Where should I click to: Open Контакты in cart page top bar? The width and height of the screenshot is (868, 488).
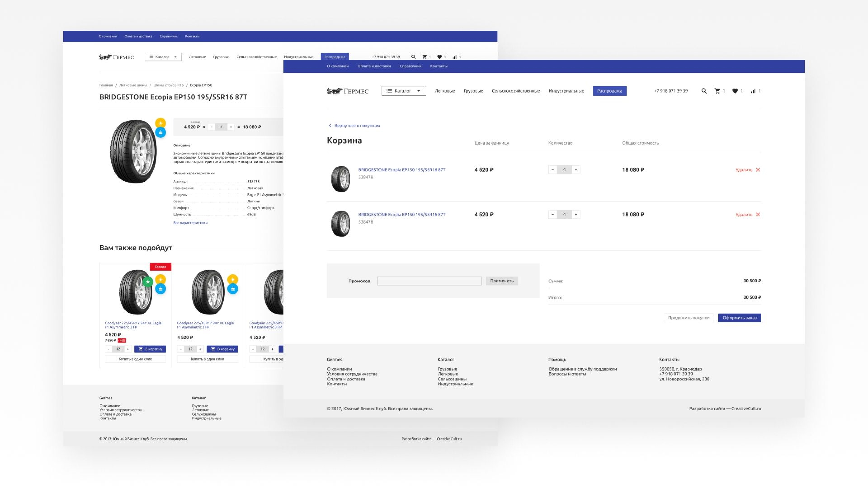(x=439, y=66)
